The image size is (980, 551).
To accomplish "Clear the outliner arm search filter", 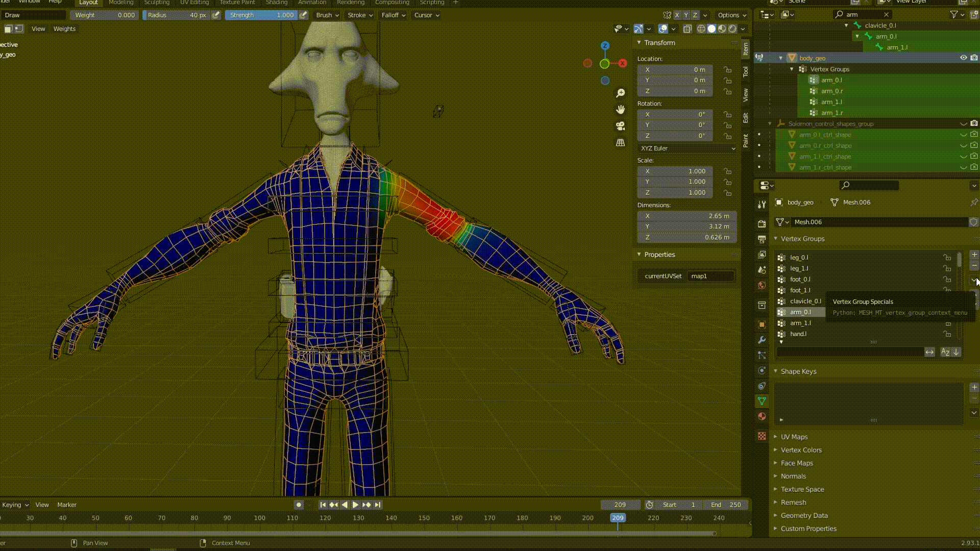I will coord(887,14).
